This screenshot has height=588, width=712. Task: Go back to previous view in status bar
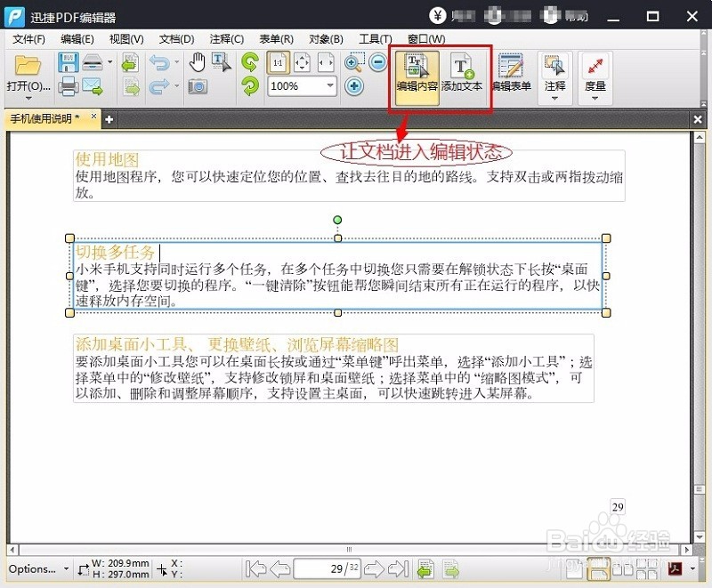point(425,568)
